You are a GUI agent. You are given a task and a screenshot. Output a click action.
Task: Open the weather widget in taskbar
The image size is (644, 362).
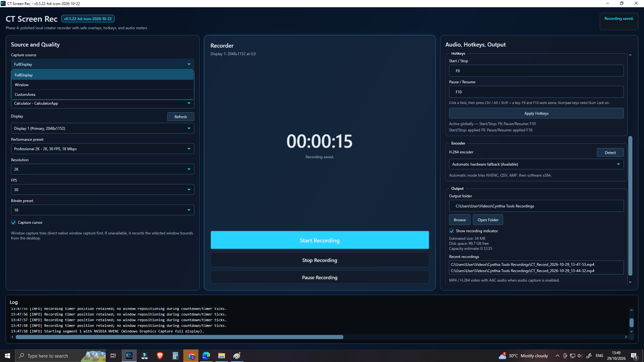point(523,356)
